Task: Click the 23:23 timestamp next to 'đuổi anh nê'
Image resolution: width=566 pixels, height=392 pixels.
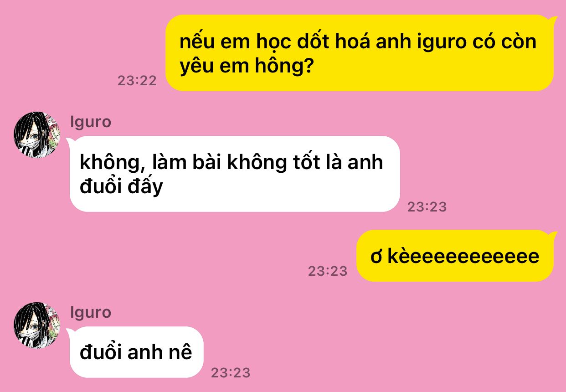Action: pos(231,373)
